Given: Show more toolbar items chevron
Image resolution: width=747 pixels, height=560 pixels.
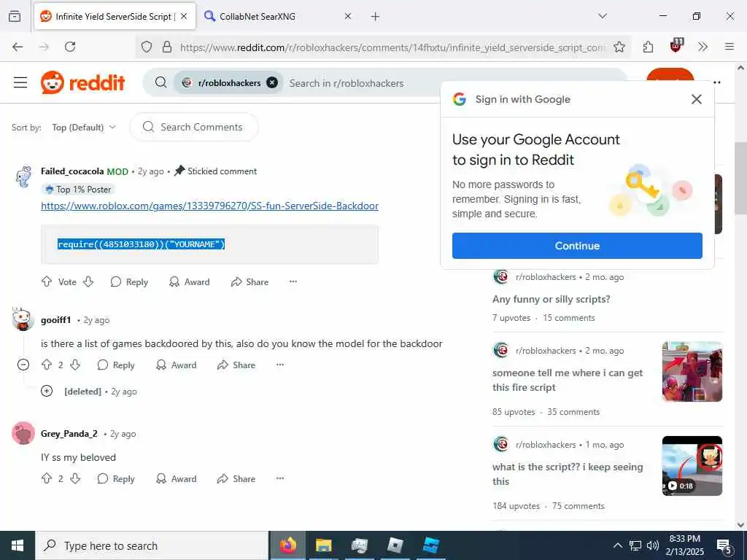Looking at the screenshot, I should tap(703, 47).
